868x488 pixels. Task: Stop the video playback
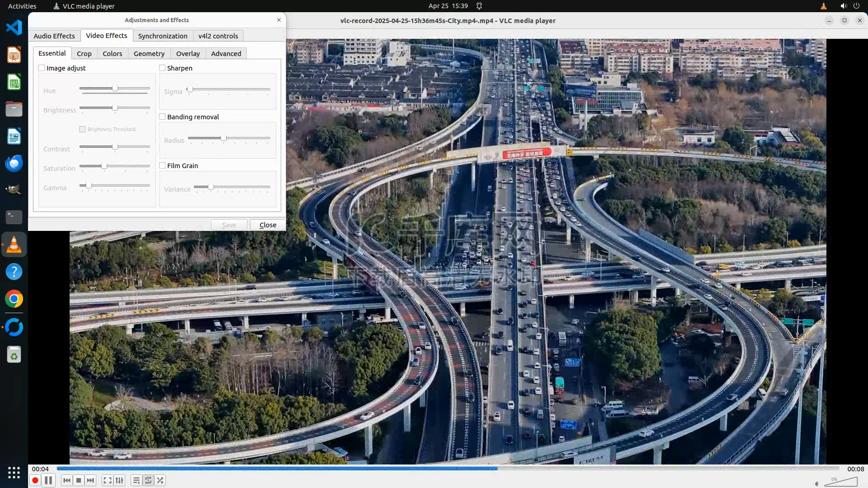[x=79, y=480]
